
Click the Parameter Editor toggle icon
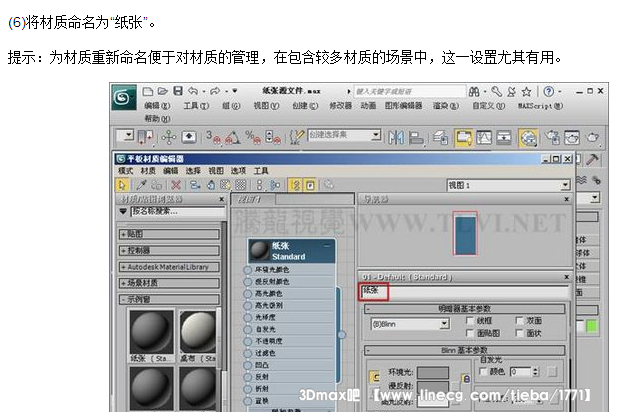pyautogui.click(x=310, y=185)
